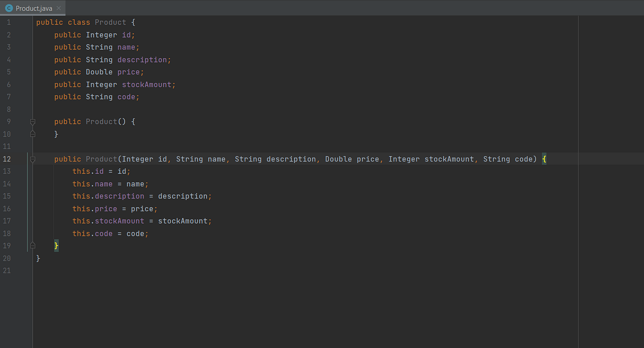Screen dimensions: 644x348
Task: Place cursor on the class name Product
Action: [110, 22]
